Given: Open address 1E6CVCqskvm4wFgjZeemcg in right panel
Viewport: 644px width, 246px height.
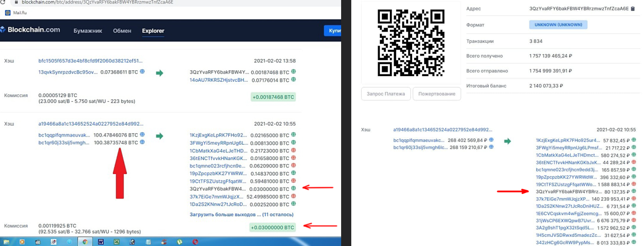Looking at the screenshot, I should point(569,214).
